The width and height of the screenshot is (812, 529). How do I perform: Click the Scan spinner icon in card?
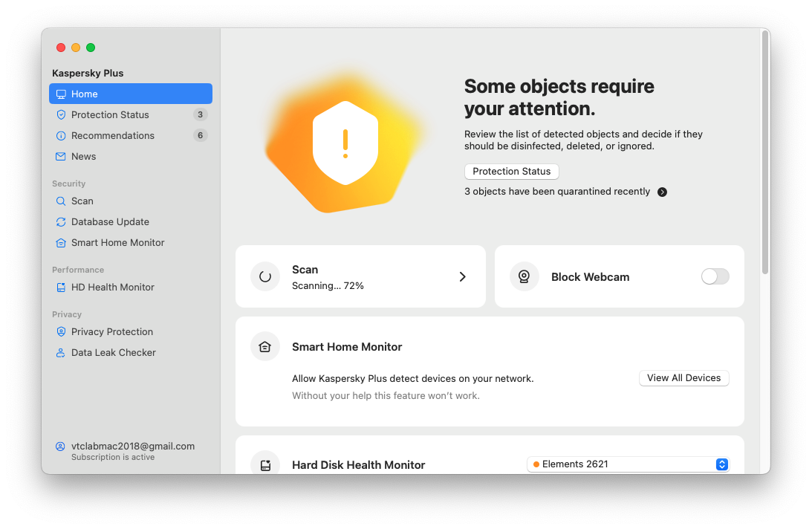pos(265,276)
